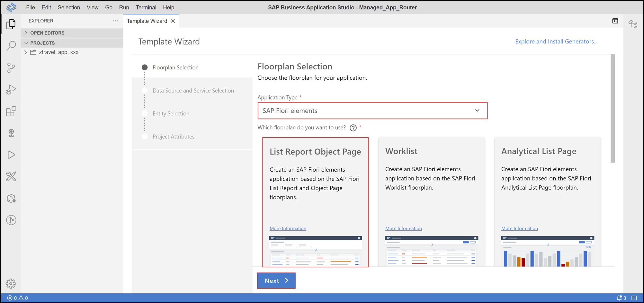Open More Information for Analytical List Page
This screenshot has height=303, width=644.
(x=520, y=228)
